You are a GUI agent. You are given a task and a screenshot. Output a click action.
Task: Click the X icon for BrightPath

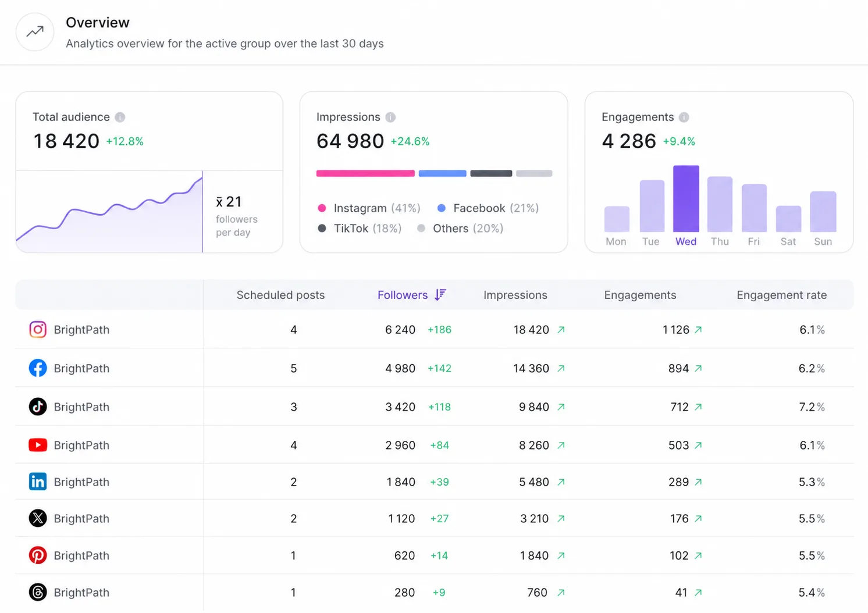38,518
